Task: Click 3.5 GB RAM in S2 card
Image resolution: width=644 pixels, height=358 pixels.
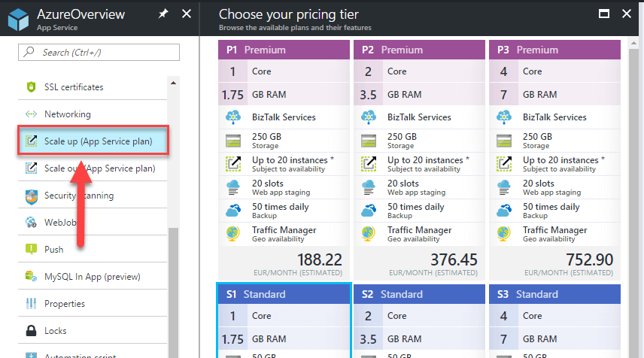Action: coord(419,338)
